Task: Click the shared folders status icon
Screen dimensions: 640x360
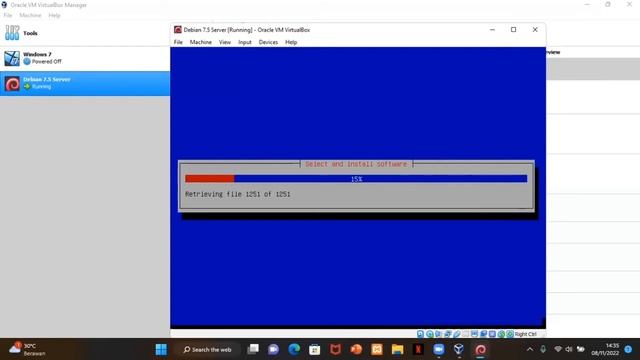Action: [x=466, y=334]
